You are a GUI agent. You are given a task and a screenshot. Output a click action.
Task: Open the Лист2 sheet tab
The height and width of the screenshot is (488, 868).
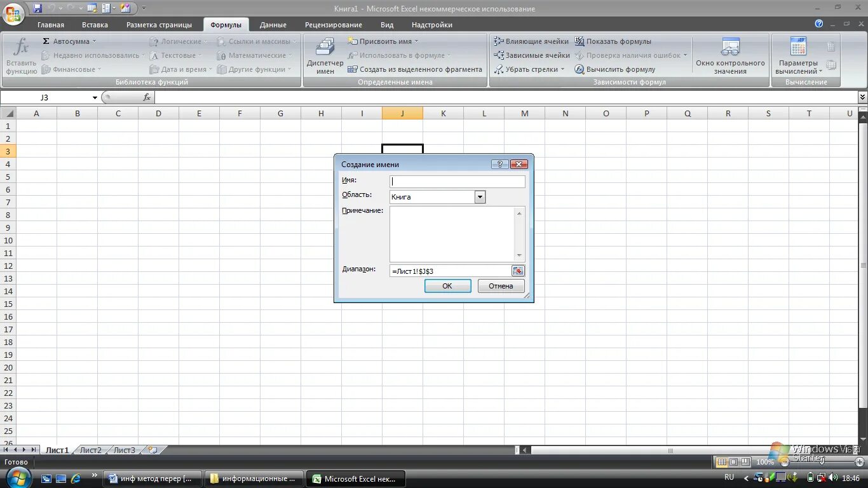pos(90,450)
